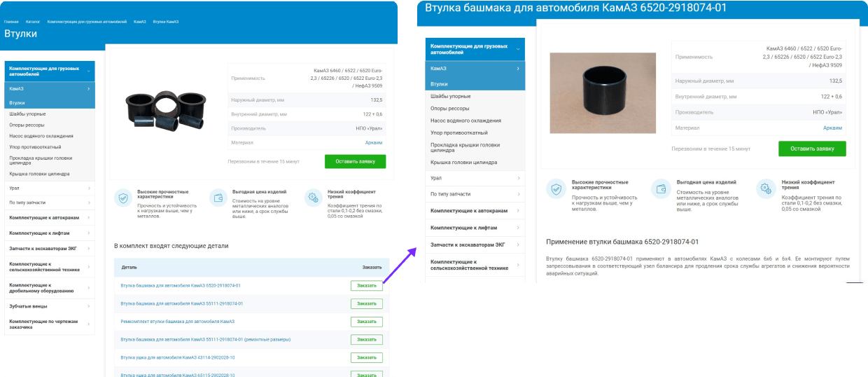Open Ремкомплект втулки башмака для автомобиля КамАЗ

tap(178, 322)
